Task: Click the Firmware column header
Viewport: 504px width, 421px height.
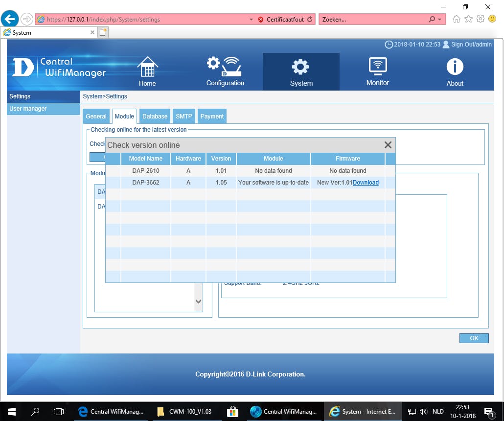Action: [348, 159]
